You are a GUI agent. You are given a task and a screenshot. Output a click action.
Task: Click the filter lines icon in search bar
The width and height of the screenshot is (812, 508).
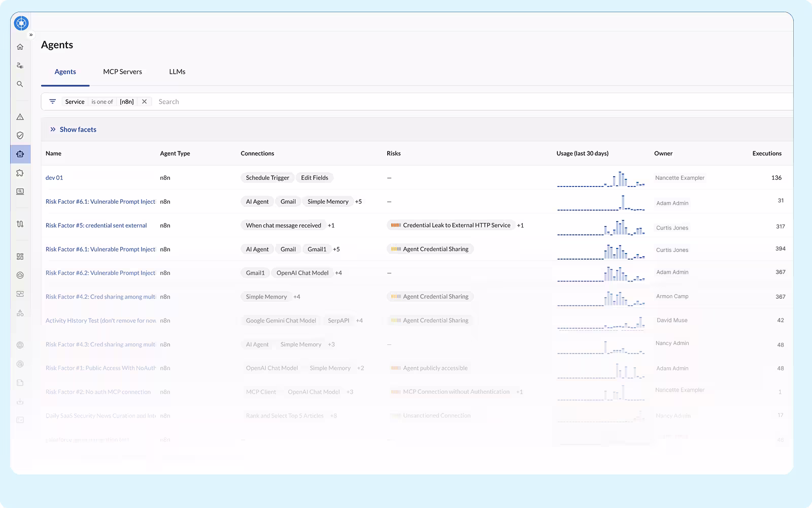pyautogui.click(x=52, y=102)
